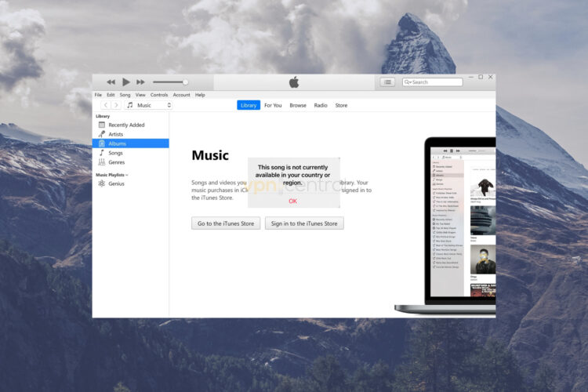Open the View menu
588x392 pixels.
coord(140,95)
